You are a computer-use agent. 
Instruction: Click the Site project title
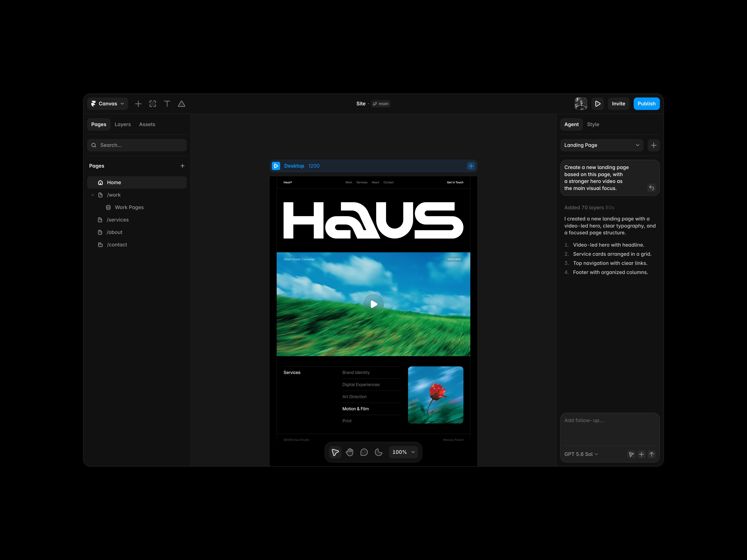tap(361, 104)
